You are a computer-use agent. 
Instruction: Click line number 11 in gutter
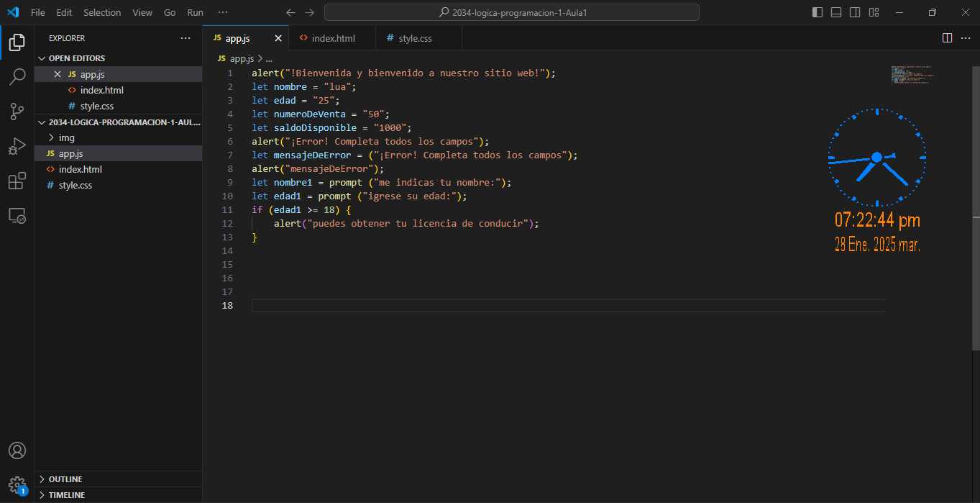tap(227, 210)
